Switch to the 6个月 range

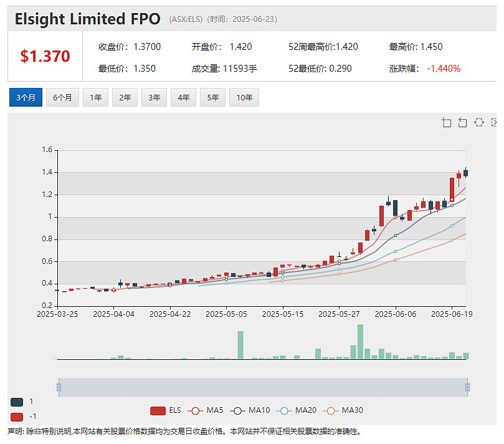pyautogui.click(x=62, y=97)
